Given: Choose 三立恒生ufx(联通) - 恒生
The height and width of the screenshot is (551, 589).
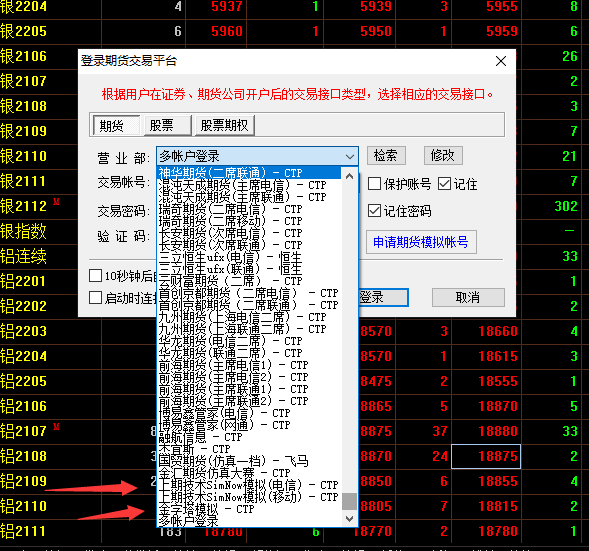Looking at the screenshot, I should pos(249,269).
